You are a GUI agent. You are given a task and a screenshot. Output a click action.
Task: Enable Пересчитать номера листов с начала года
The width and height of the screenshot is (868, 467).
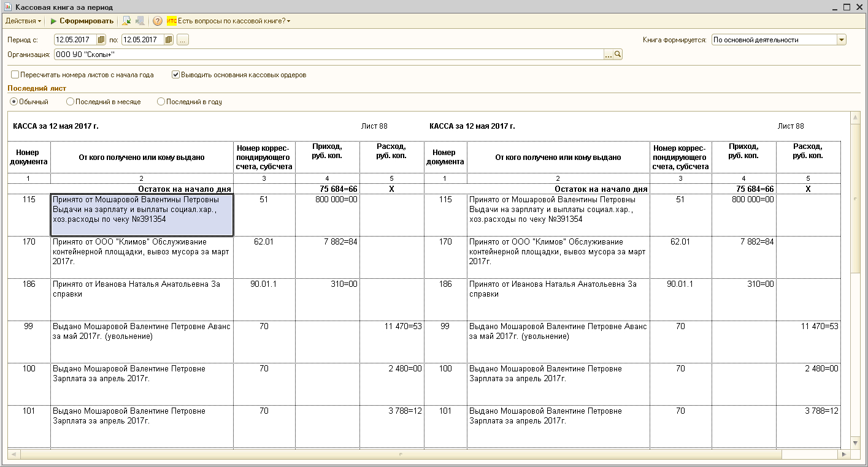coord(15,75)
